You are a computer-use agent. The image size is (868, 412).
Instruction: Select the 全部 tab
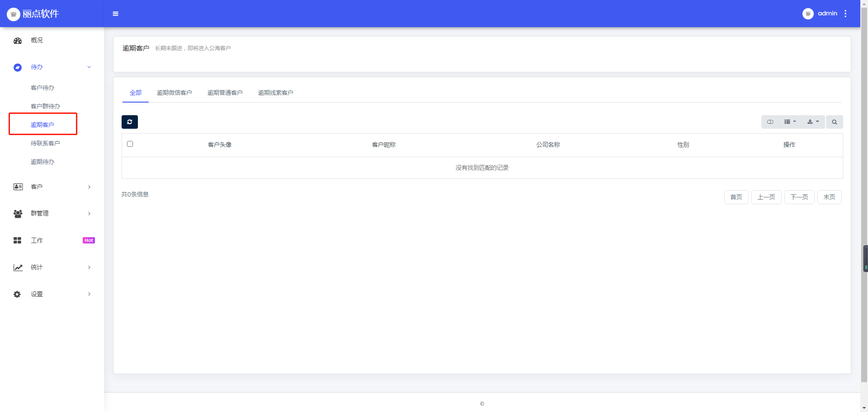coord(136,93)
